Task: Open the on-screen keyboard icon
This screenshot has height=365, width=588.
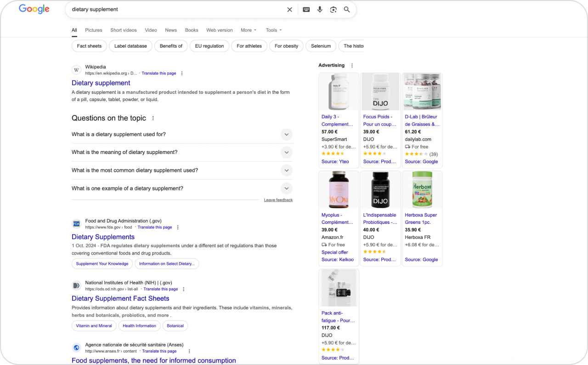Action: pyautogui.click(x=306, y=9)
